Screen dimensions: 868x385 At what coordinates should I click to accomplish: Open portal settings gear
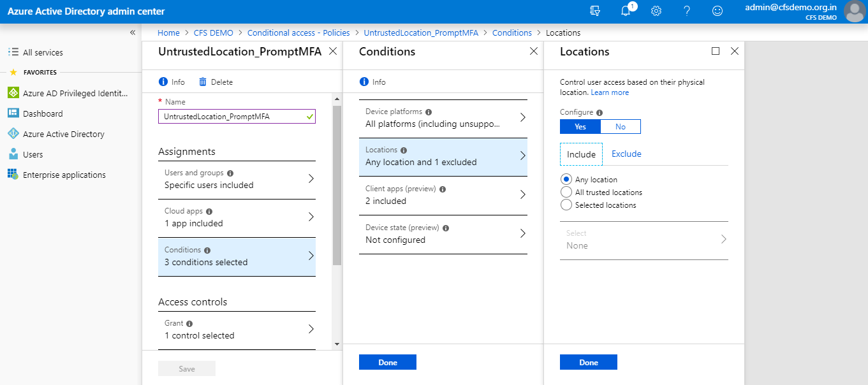(656, 11)
